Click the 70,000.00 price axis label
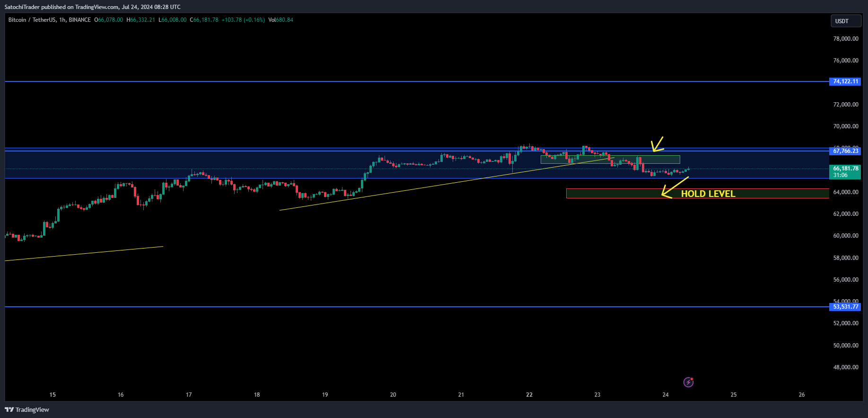868x418 pixels. point(846,126)
